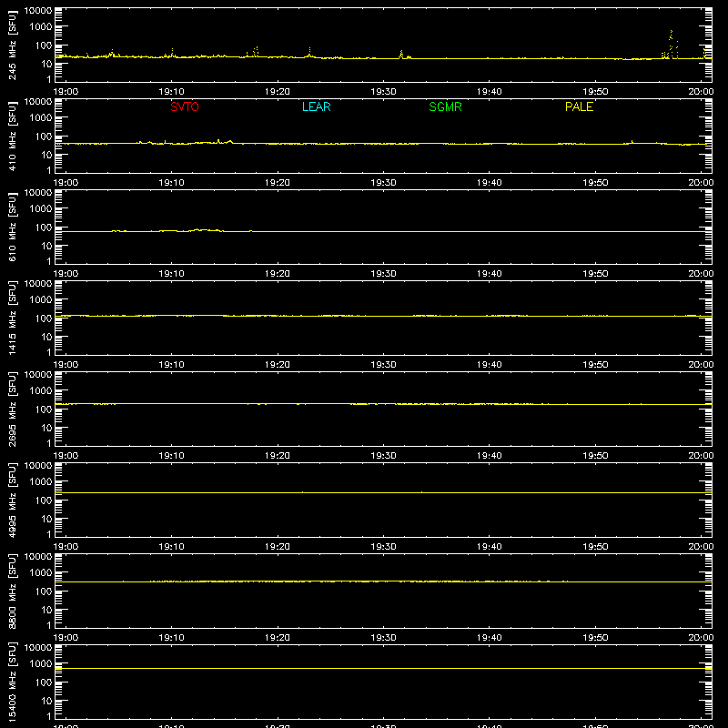Click 19:30 tick under the 245 MHz panel
728x728 pixels.
pyautogui.click(x=383, y=92)
